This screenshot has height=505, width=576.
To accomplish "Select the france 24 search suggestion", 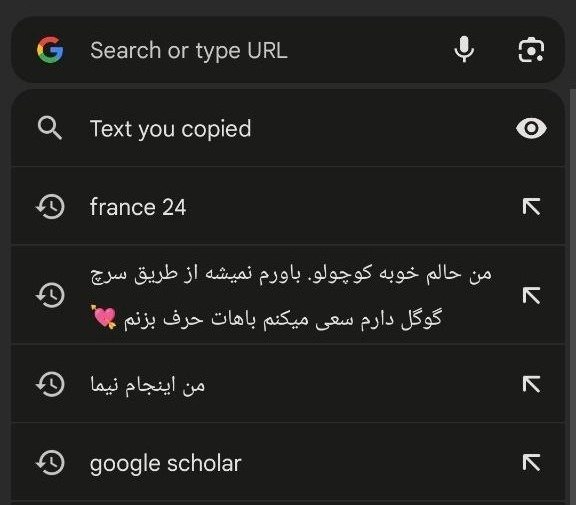I will coord(288,206).
